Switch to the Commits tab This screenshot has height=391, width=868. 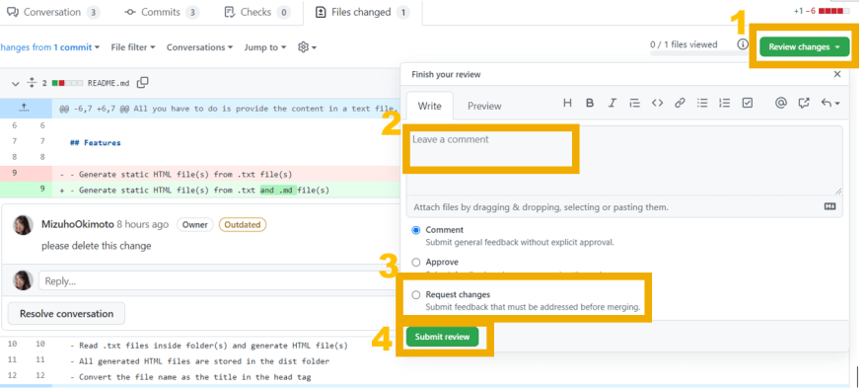(x=162, y=12)
